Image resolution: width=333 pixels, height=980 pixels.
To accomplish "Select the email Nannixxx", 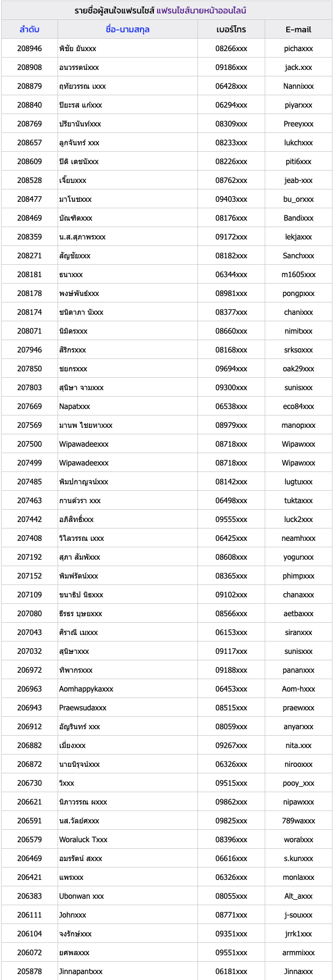I will pos(299,86).
